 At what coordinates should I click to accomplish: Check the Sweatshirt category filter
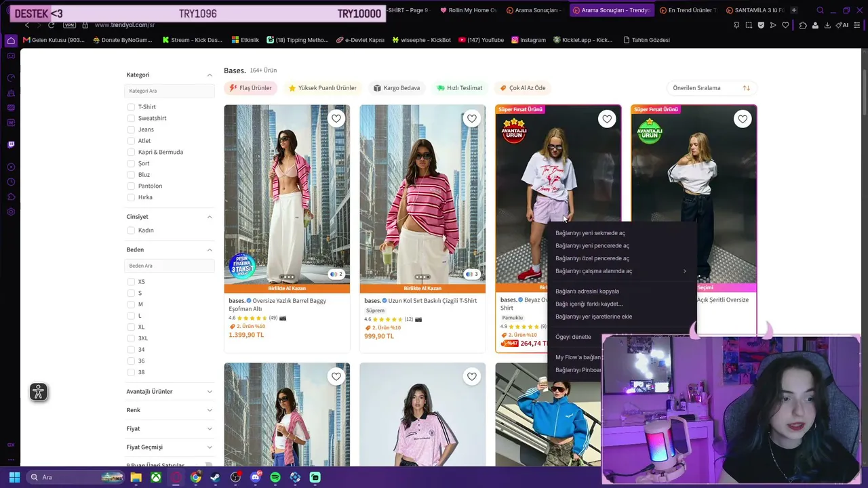coord(131,118)
